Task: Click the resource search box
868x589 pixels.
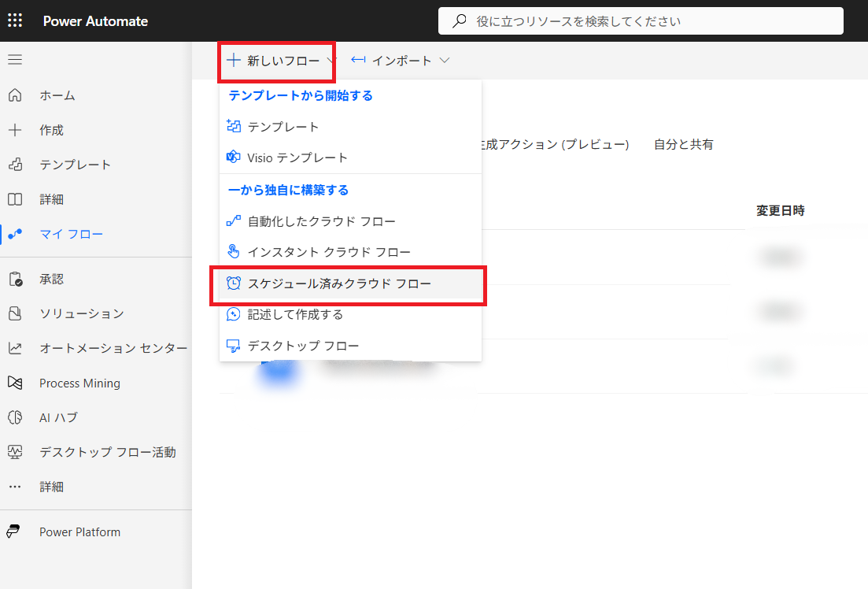Action: [639, 21]
